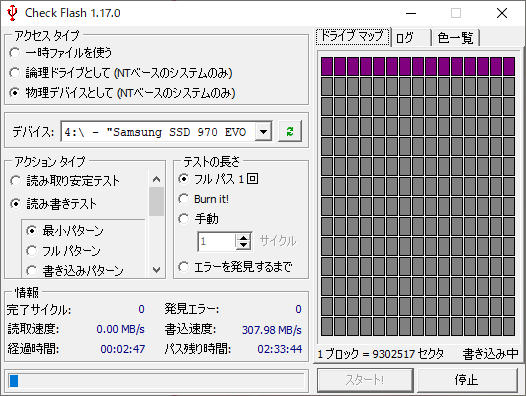This screenshot has width=526, height=396.
Task: Open the デバイス dropdown arrow
Action: (x=263, y=132)
